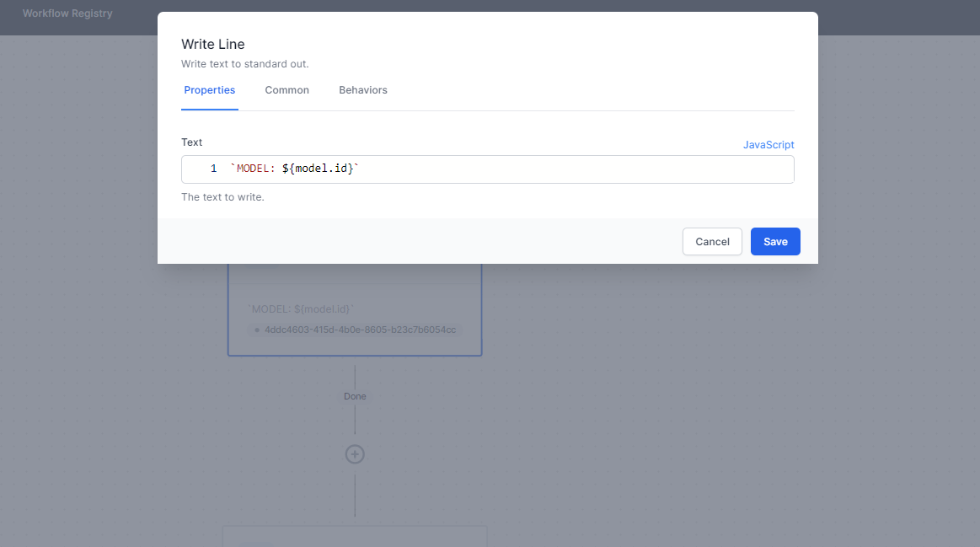
Task: Click the `MODEL: ${model.id}` text on canvas
Action: coord(301,308)
